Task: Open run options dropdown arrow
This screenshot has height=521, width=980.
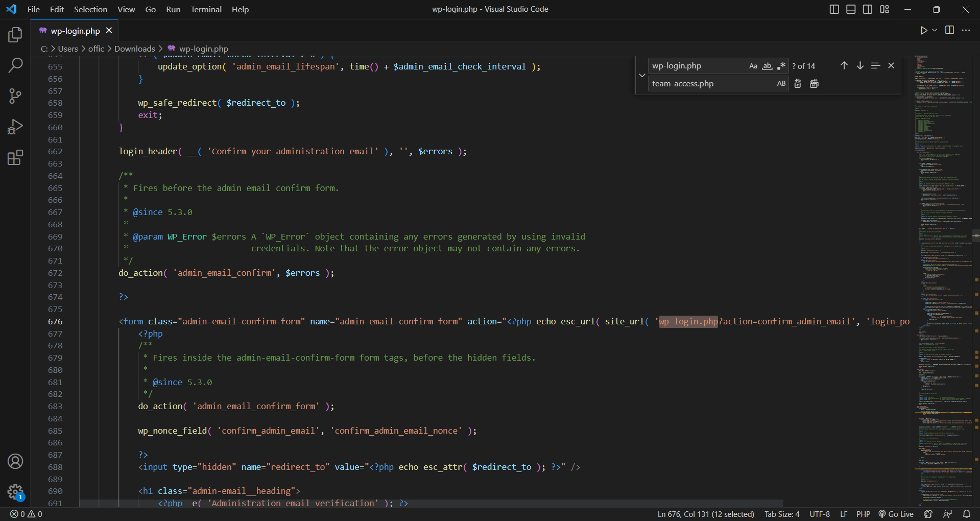Action: click(935, 31)
